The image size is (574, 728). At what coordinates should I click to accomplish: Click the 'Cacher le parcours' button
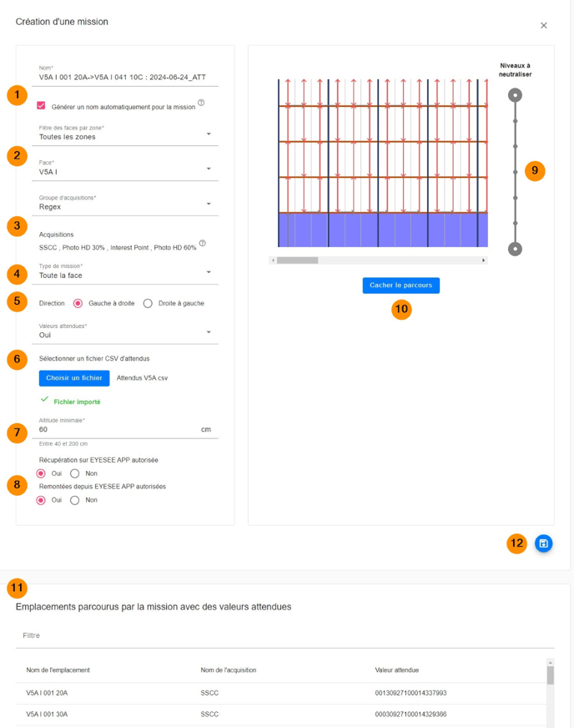400,286
